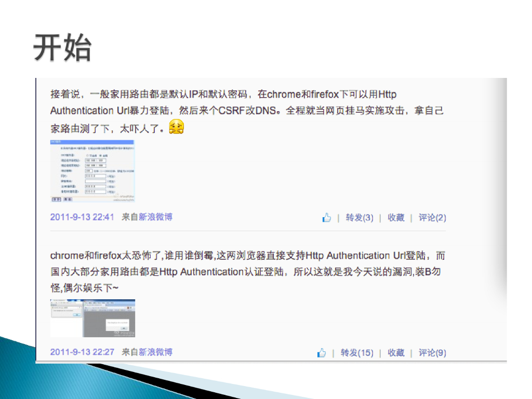The height and width of the screenshot is (399, 532).
Task: Click the text 怪,偶尔娱乐下~
Action: click(x=85, y=288)
